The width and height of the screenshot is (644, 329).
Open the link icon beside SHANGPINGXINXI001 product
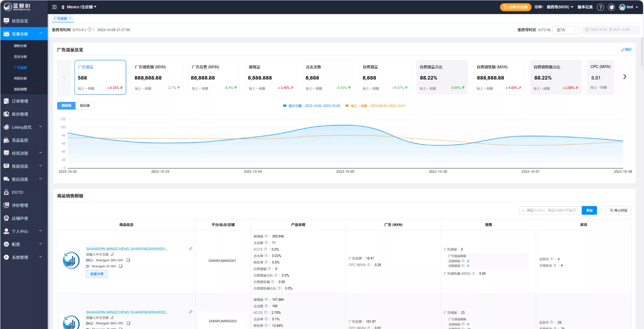[191, 249]
